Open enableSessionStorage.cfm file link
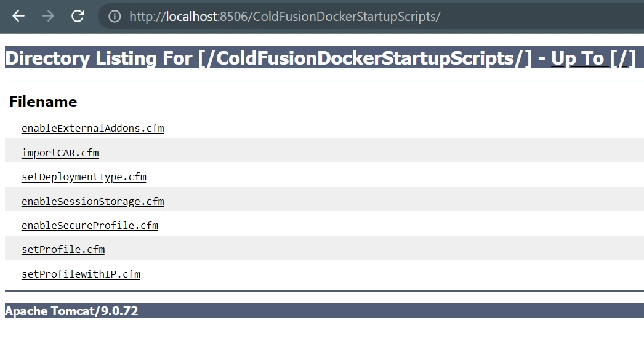 click(92, 201)
